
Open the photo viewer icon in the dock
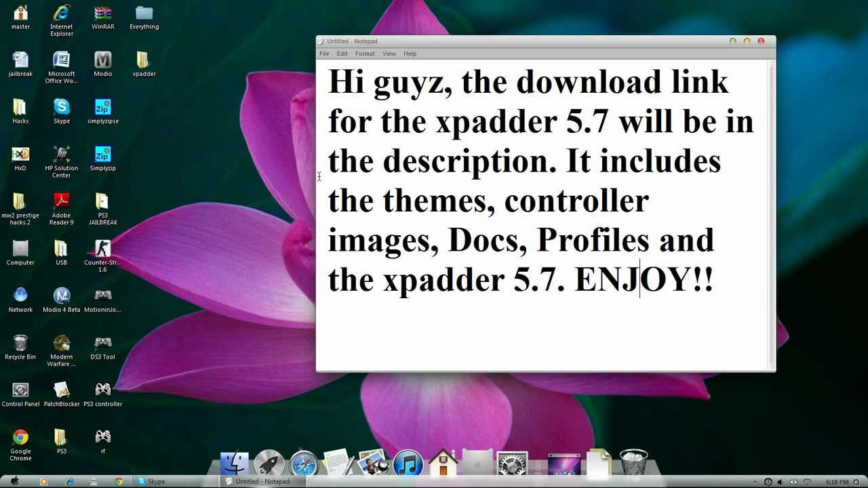click(x=373, y=463)
